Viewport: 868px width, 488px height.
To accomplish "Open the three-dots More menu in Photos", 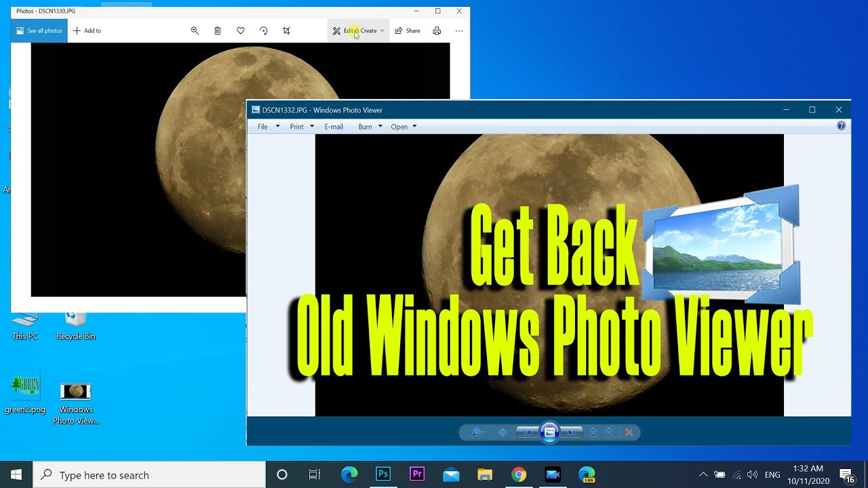I will 459,30.
